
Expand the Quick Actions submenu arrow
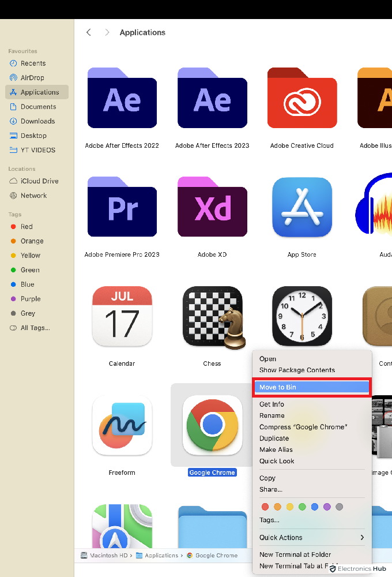[362, 537]
